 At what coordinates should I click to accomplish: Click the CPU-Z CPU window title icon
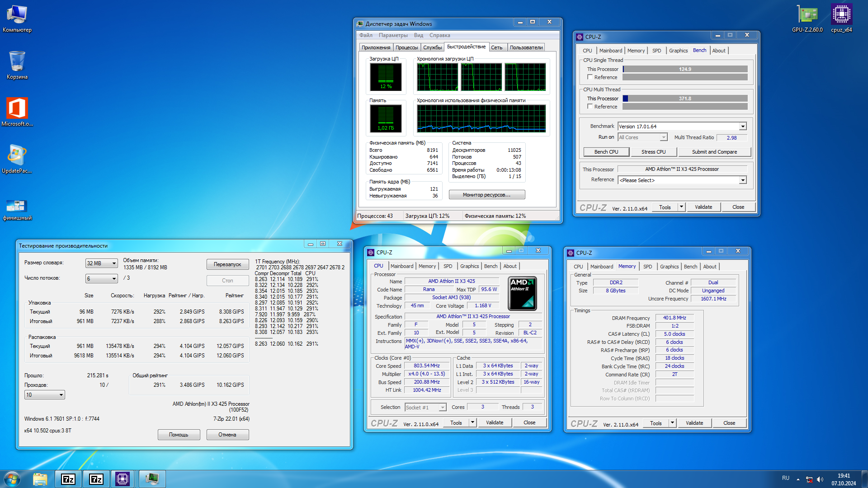point(371,253)
